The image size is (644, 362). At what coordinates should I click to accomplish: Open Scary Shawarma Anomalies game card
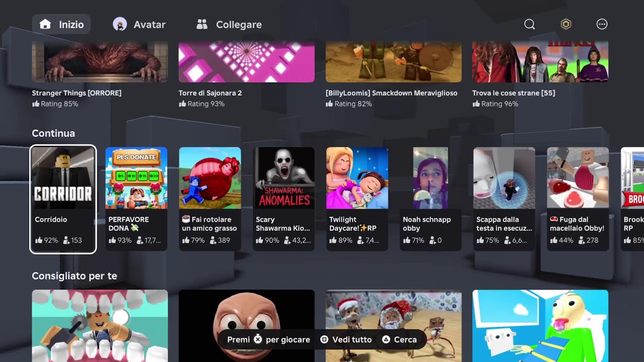point(284,199)
